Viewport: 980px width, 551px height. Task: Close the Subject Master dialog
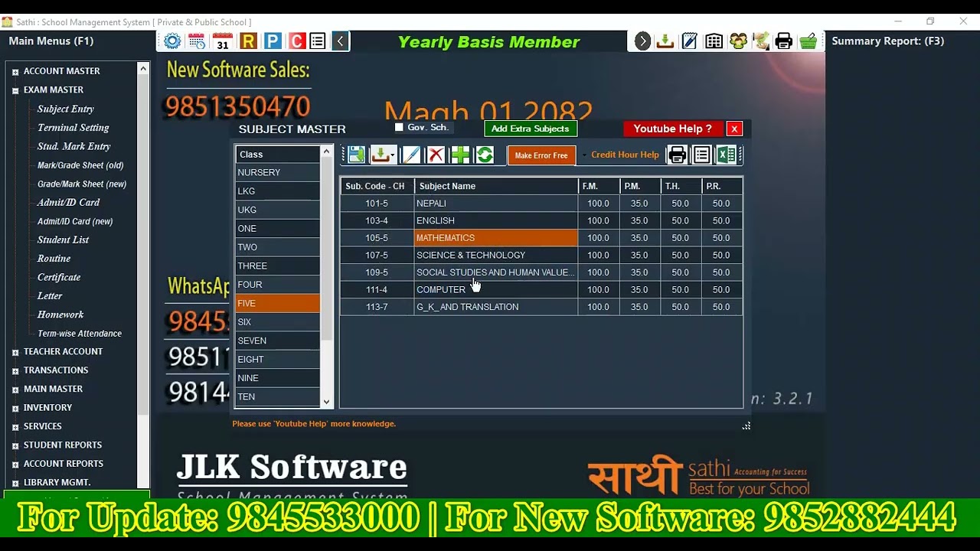734,129
